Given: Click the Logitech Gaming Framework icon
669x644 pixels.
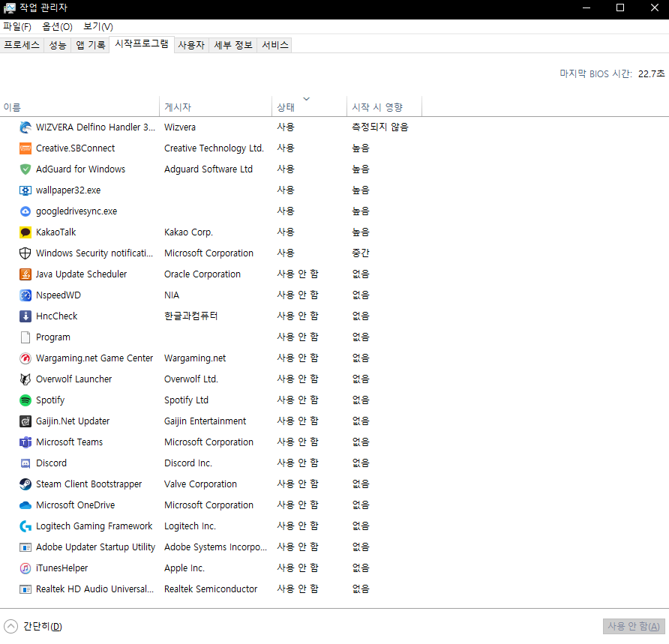Looking at the screenshot, I should [x=25, y=526].
